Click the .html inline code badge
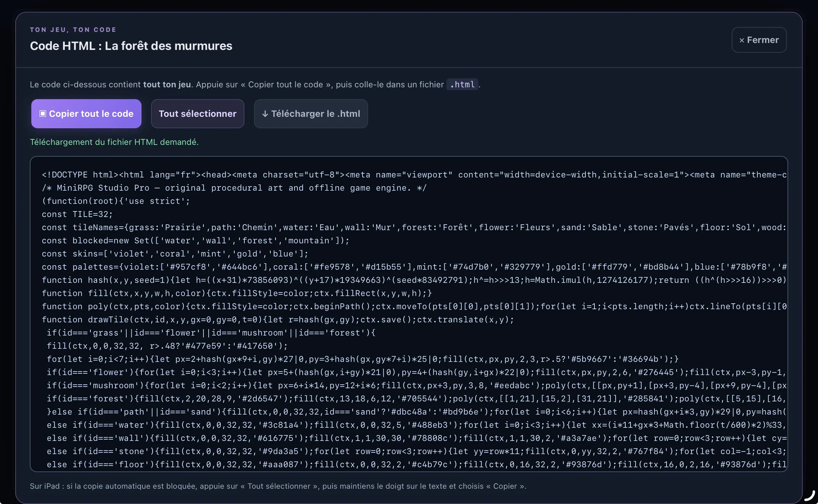 click(462, 85)
